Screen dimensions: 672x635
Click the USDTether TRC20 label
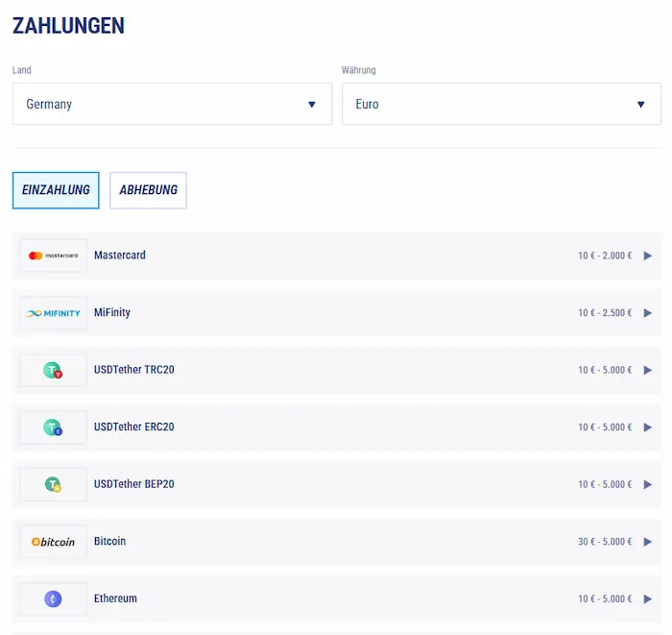click(x=134, y=370)
